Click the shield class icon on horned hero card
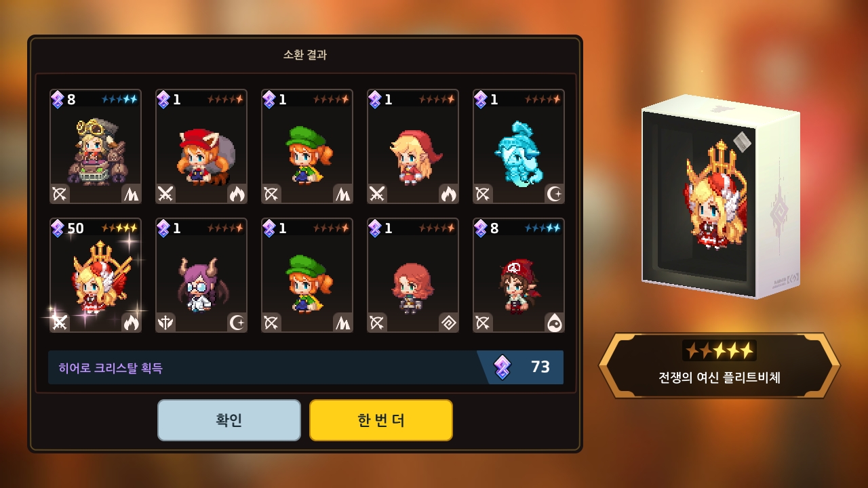Image resolution: width=868 pixels, height=488 pixels. tap(165, 323)
